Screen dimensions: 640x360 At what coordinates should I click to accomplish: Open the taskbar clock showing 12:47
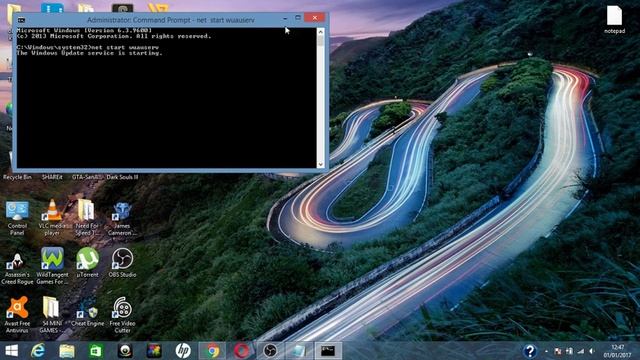pos(617,351)
